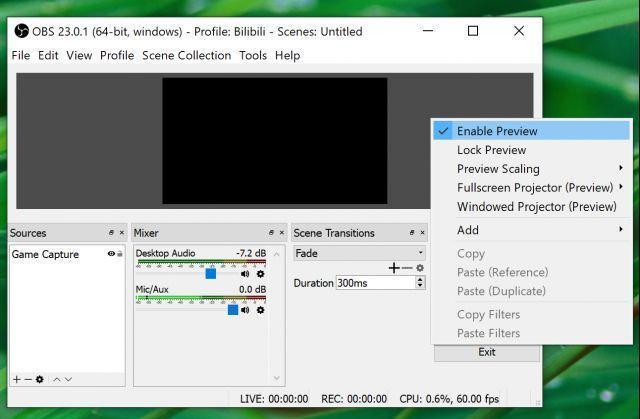640x419 pixels.
Task: Undock the Mixer panel
Action: point(271,233)
